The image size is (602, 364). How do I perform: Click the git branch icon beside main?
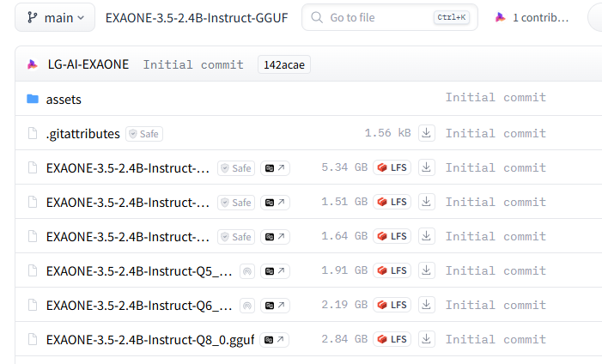tap(33, 17)
